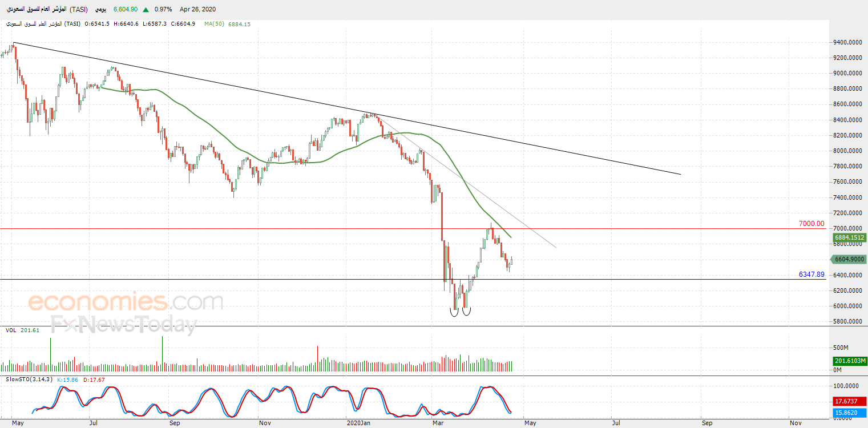Click the daily interval label "يومي"
868x428 pixels.
[x=100, y=10]
